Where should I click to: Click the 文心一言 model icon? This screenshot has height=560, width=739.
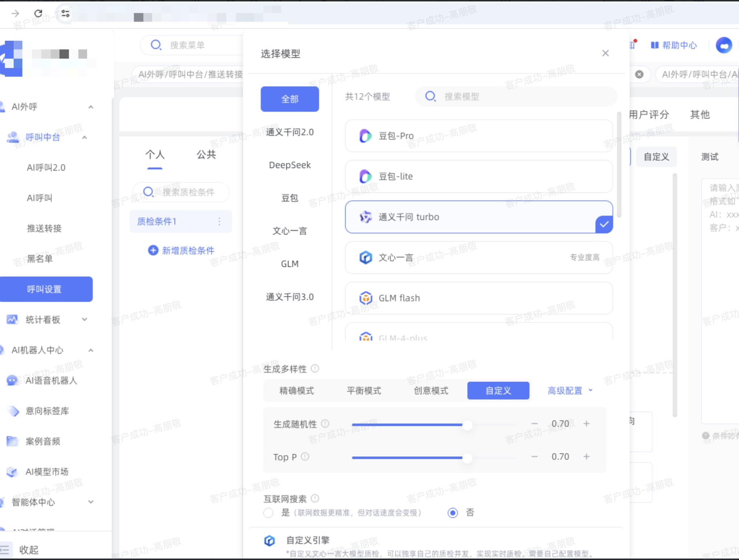365,257
